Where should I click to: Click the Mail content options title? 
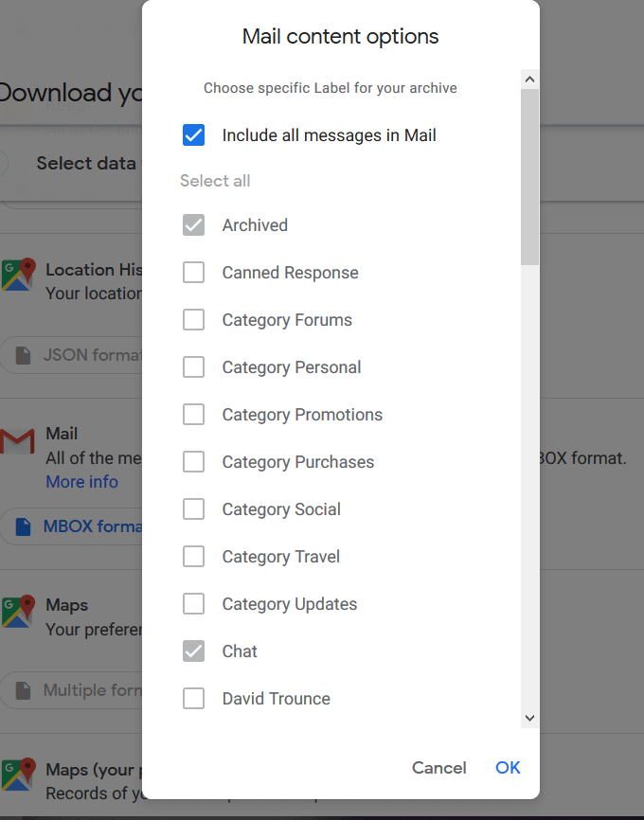pyautogui.click(x=341, y=37)
